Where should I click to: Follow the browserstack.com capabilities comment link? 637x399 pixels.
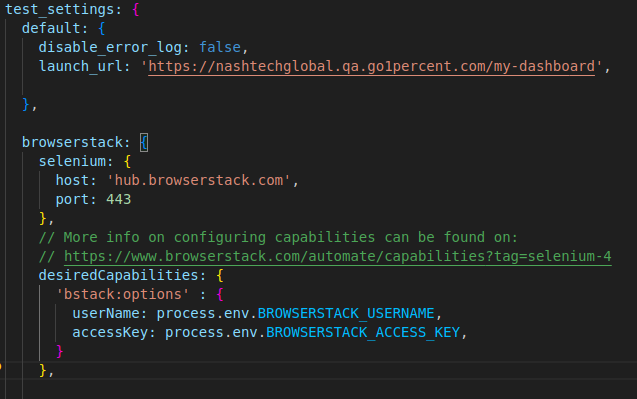[x=338, y=256]
